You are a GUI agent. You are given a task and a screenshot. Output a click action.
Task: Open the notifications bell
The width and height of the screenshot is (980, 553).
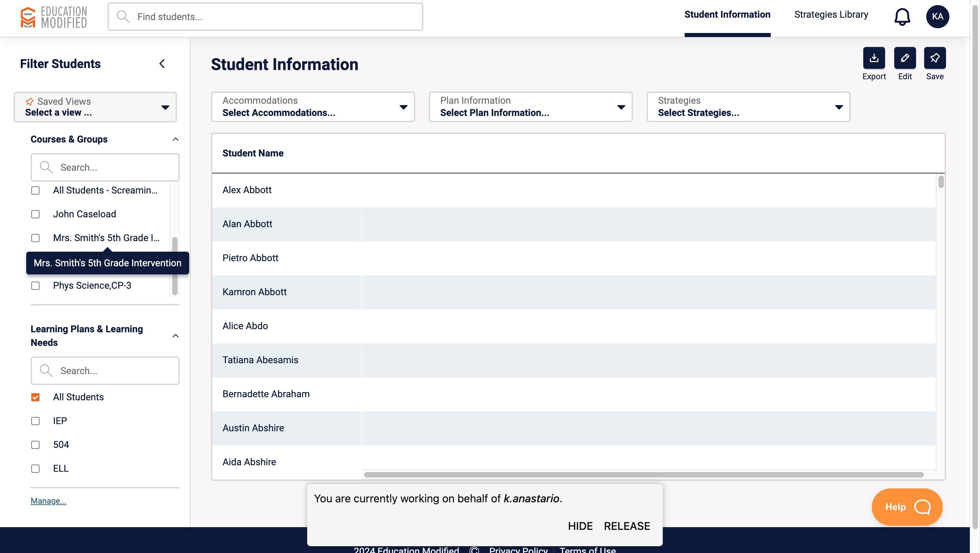902,17
